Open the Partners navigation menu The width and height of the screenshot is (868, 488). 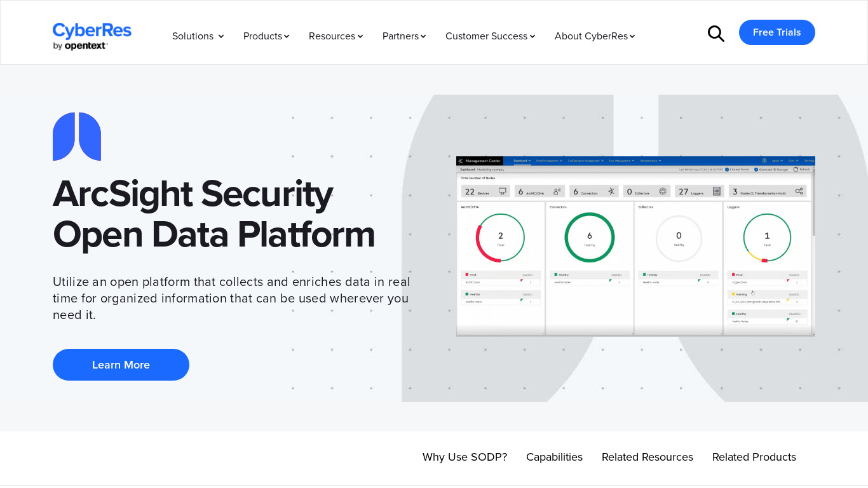pyautogui.click(x=400, y=36)
